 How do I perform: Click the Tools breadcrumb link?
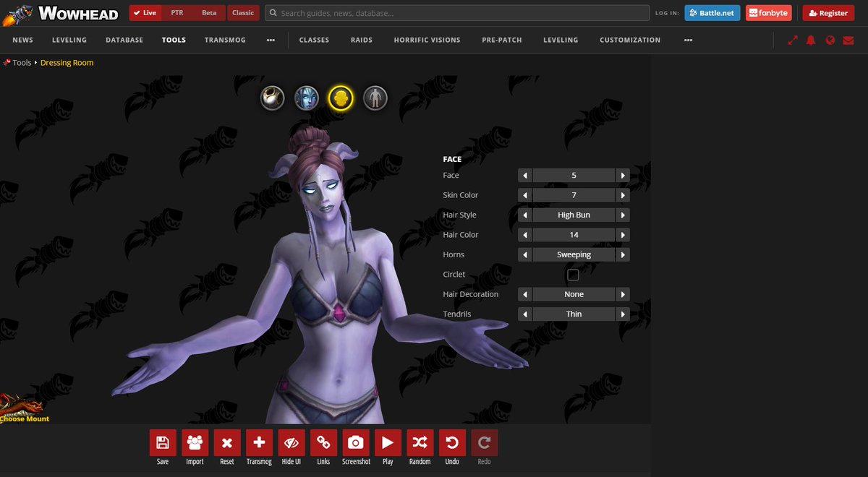(22, 63)
